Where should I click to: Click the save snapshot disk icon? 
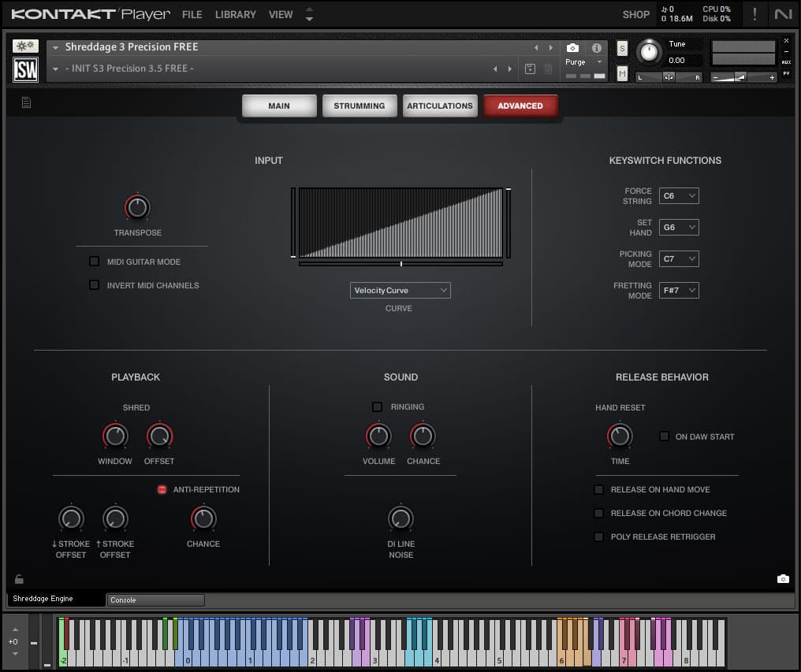pyautogui.click(x=531, y=69)
